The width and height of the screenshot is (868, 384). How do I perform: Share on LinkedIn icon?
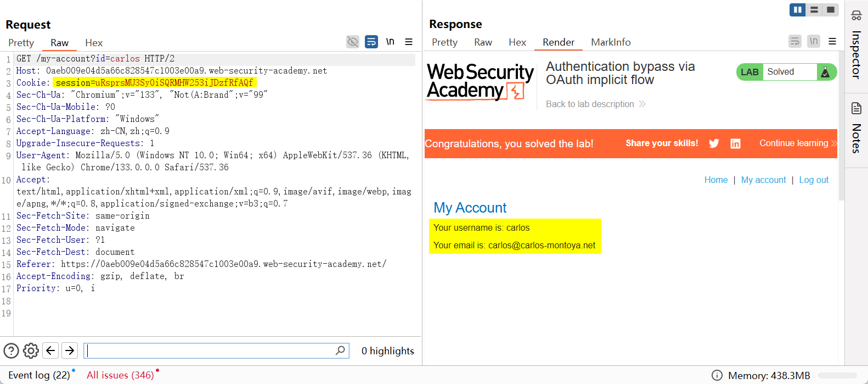tap(735, 143)
